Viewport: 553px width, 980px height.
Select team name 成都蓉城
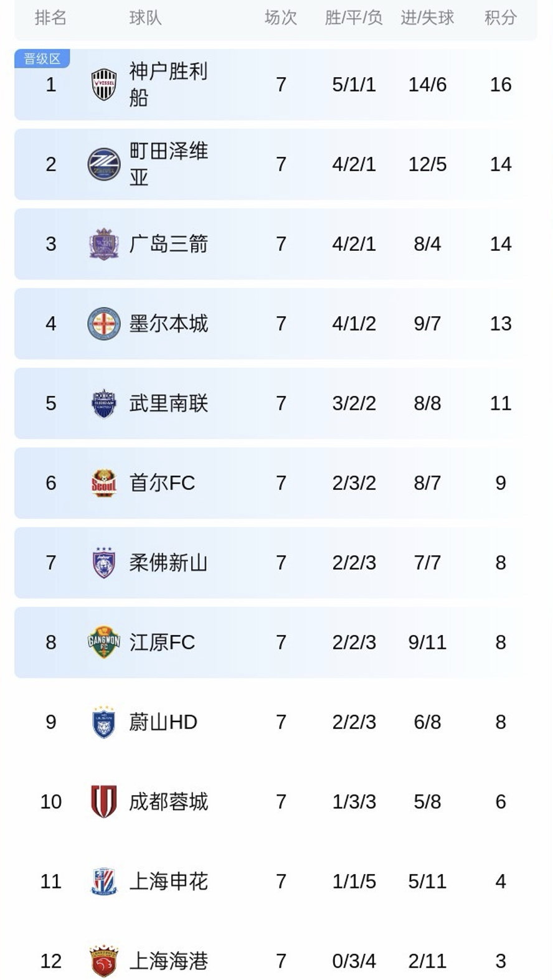[x=168, y=802]
